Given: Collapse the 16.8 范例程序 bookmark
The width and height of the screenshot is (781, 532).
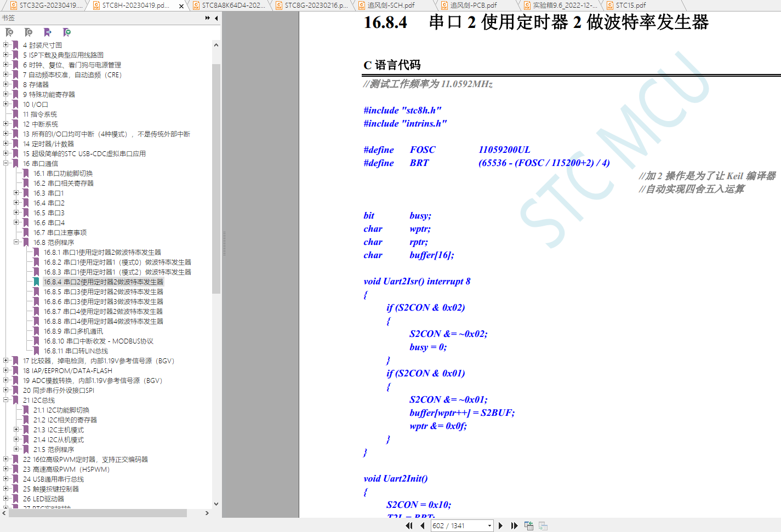Looking at the screenshot, I should coord(16,242).
